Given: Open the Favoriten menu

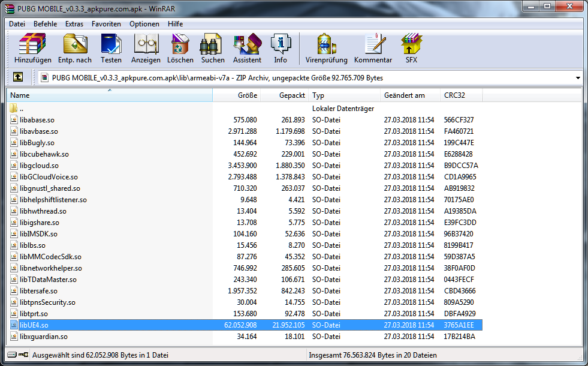Looking at the screenshot, I should point(106,23).
